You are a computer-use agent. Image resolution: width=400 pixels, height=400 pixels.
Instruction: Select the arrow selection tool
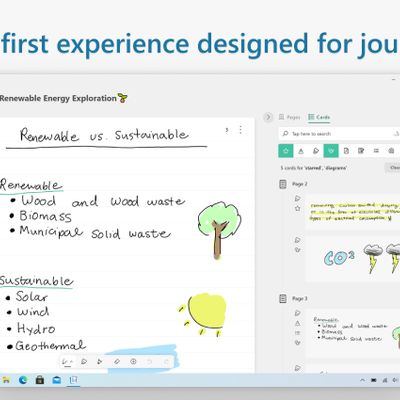click(100, 361)
